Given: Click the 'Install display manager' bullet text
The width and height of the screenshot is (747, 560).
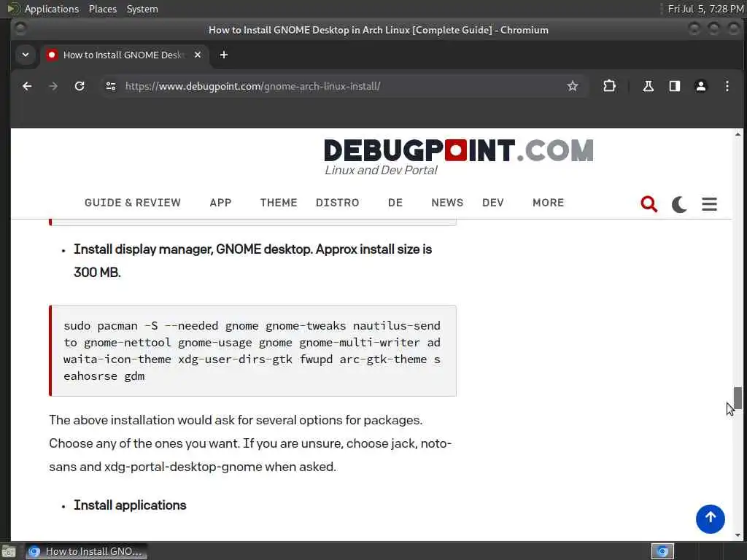Looking at the screenshot, I should coord(252,260).
